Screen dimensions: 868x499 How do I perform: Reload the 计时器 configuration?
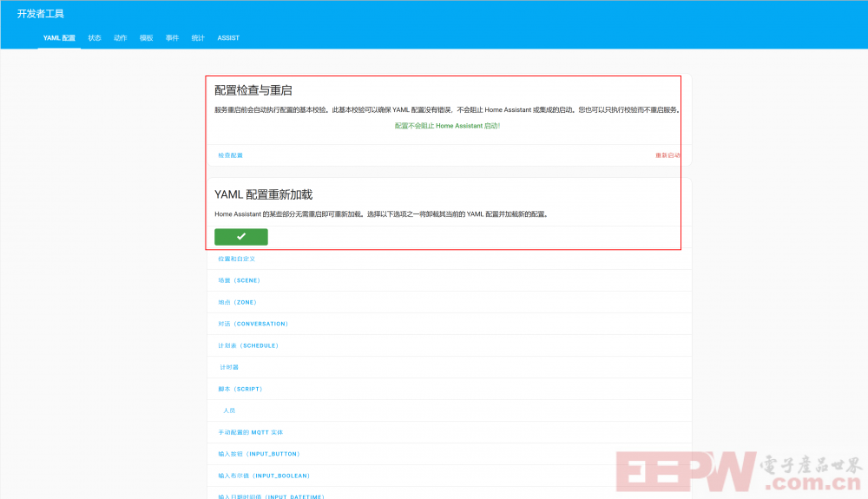click(229, 367)
